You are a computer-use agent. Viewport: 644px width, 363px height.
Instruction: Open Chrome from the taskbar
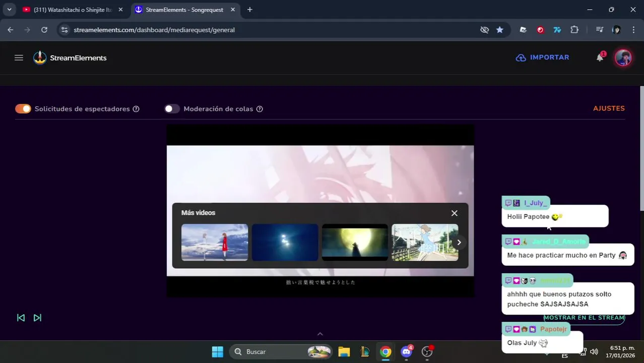385,352
